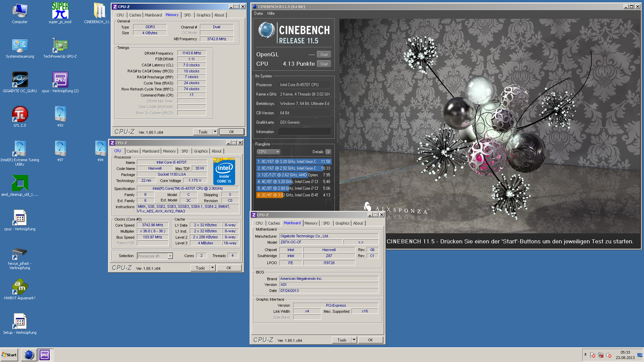644x362 pixels.
Task: Open amd_cleanup_util desktop icon
Action: point(20,186)
